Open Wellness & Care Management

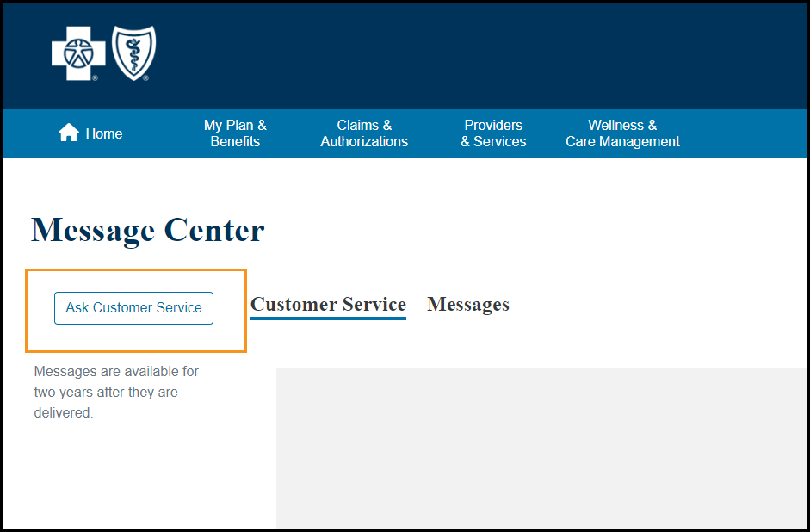pyautogui.click(x=621, y=133)
